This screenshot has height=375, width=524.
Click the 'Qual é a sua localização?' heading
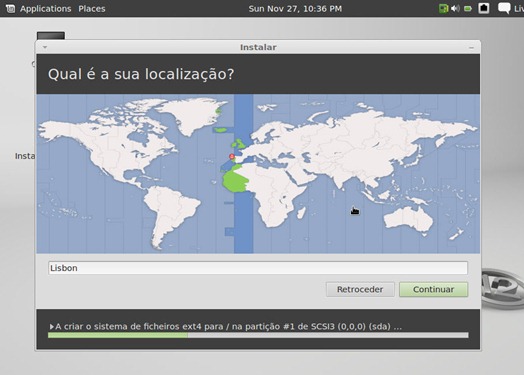click(141, 74)
